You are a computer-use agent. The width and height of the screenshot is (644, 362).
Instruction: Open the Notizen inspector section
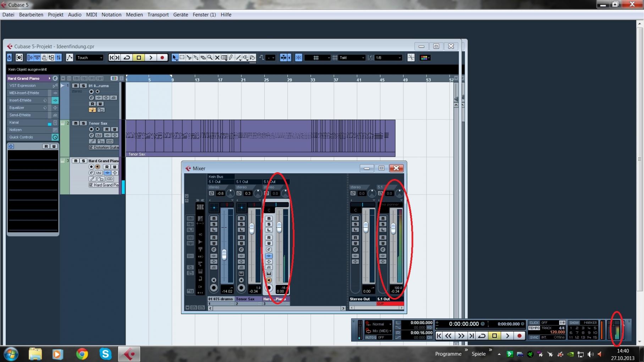tap(32, 130)
